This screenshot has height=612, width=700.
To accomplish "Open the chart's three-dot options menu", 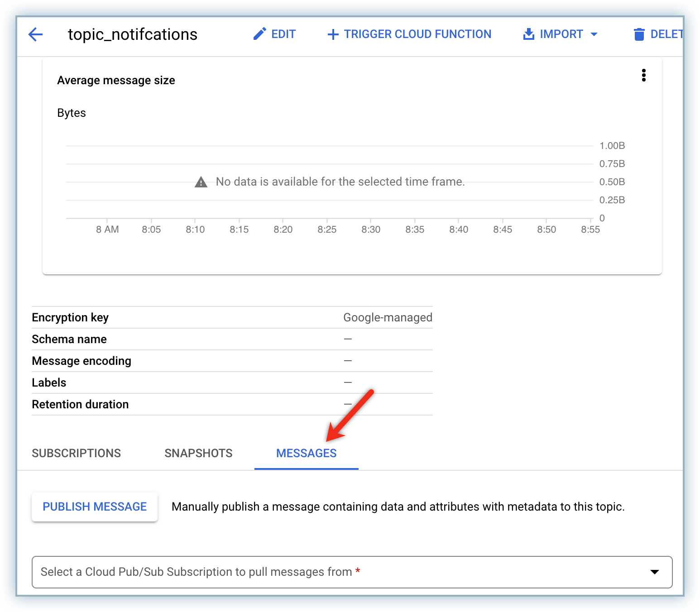I will pos(643,75).
